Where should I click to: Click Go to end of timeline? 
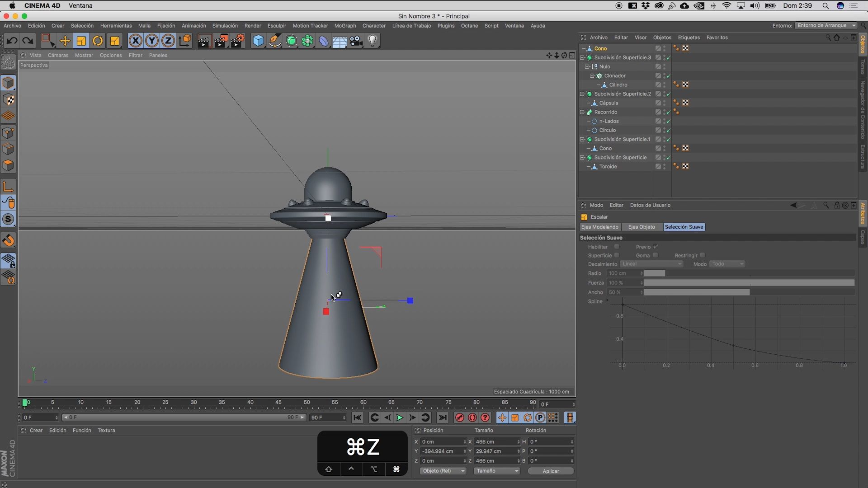[x=443, y=418]
